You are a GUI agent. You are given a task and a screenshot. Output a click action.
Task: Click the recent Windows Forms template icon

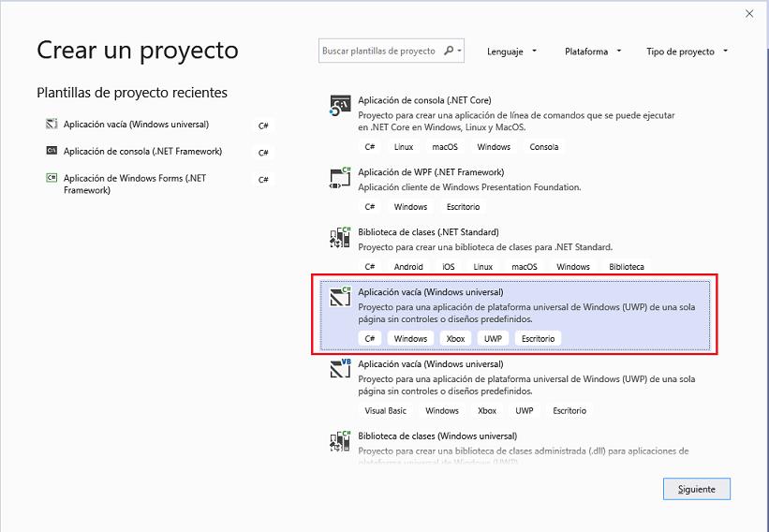click(52, 178)
